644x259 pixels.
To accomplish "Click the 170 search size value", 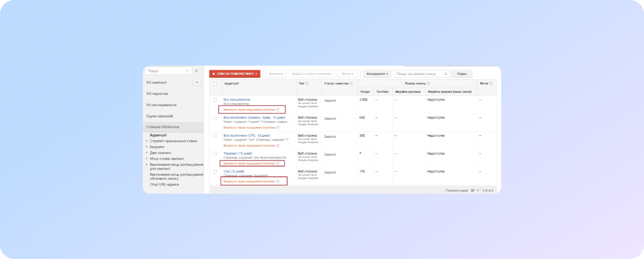I will coord(362,171).
